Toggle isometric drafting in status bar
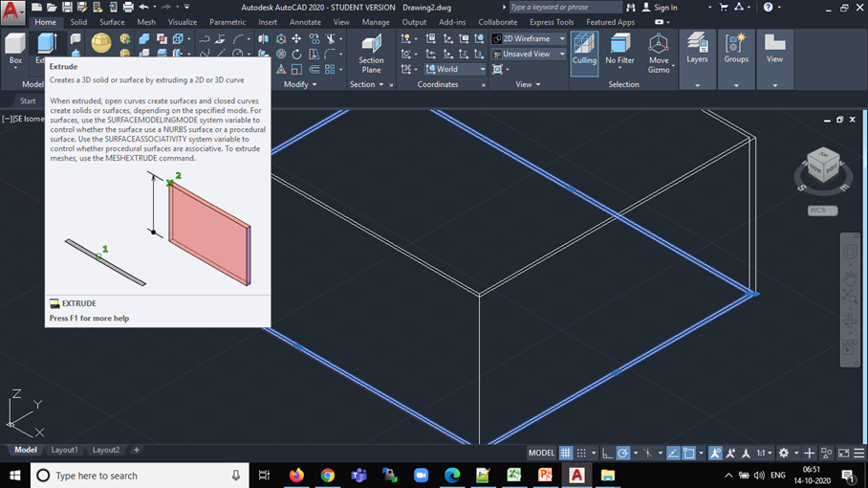868x488 pixels. click(648, 453)
